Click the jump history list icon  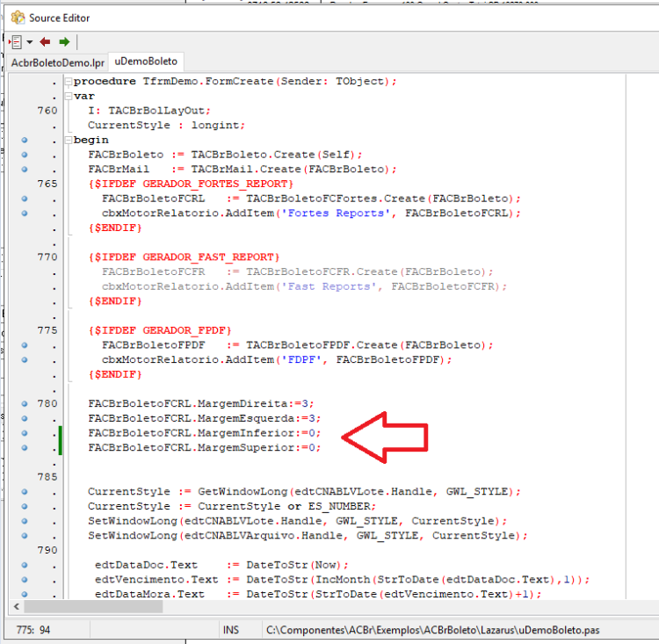16,41
